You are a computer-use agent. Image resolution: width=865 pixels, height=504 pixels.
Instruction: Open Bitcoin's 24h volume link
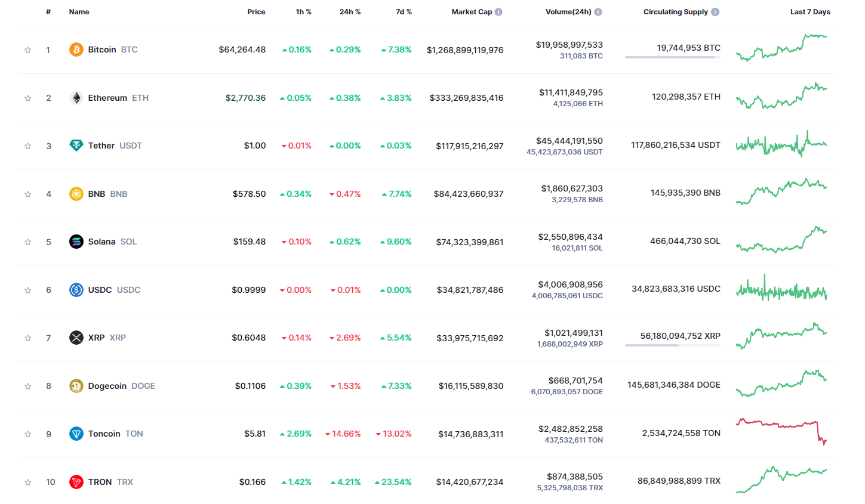569,45
